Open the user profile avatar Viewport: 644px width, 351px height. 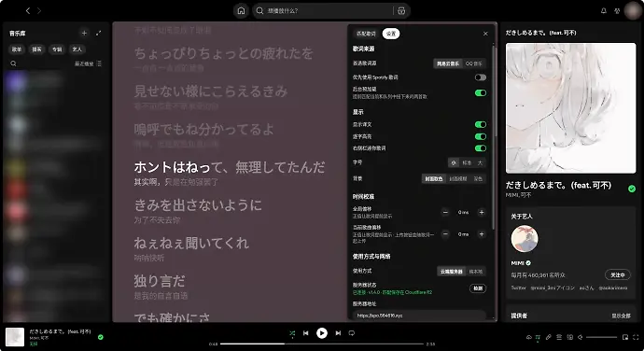(632, 10)
